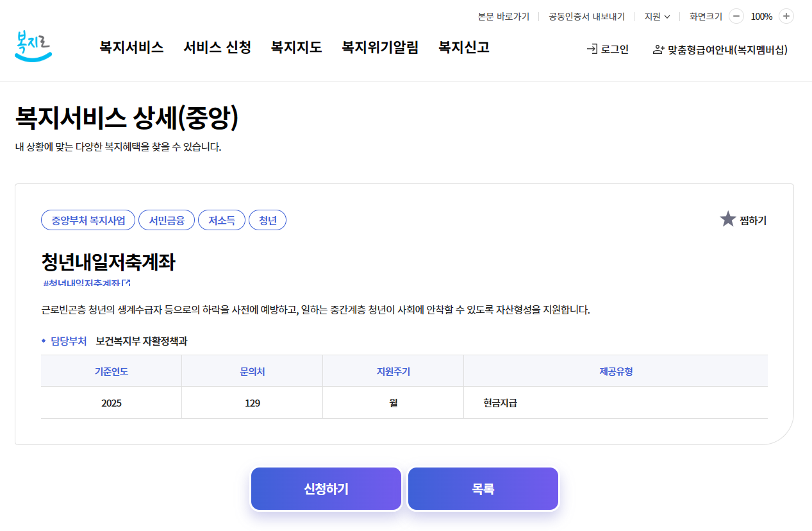Screen dimensions: 812x531
Task: Click the 129 contact cell
Action: click(x=253, y=403)
